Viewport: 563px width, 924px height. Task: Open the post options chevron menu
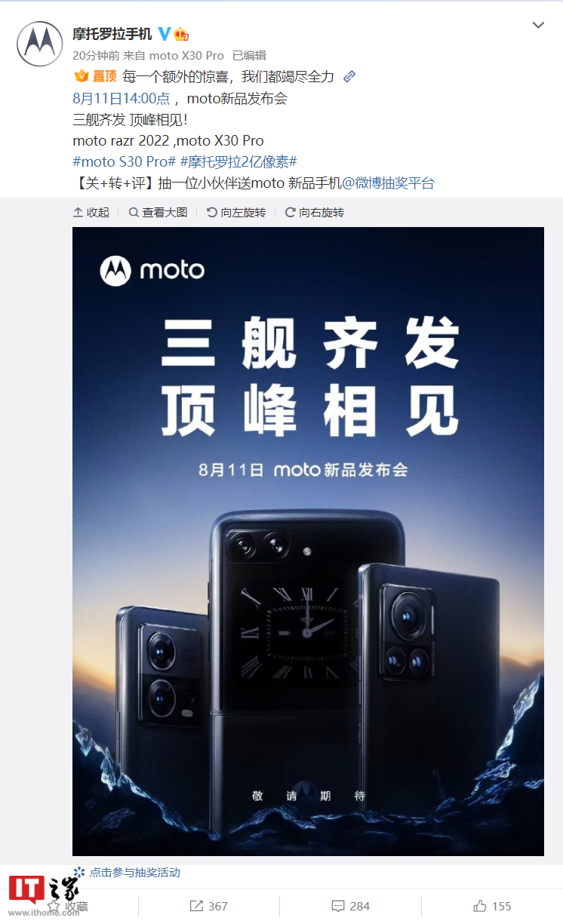pos(538,25)
